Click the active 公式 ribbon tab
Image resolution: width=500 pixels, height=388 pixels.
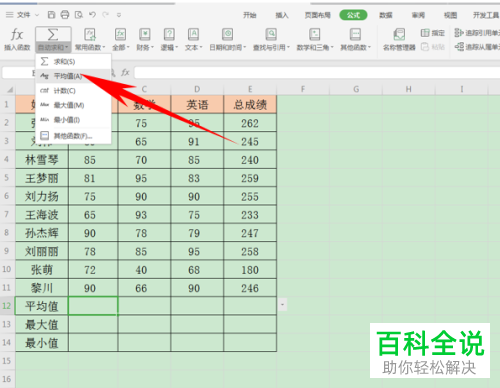point(353,15)
